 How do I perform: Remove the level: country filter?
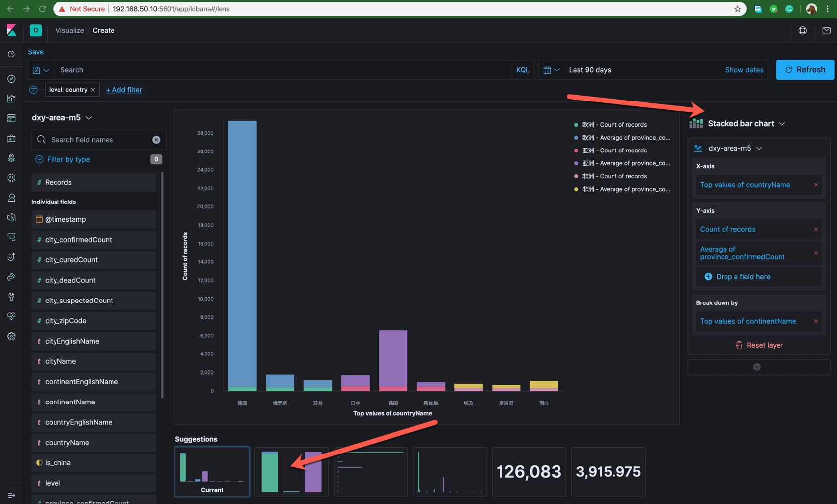click(x=93, y=90)
